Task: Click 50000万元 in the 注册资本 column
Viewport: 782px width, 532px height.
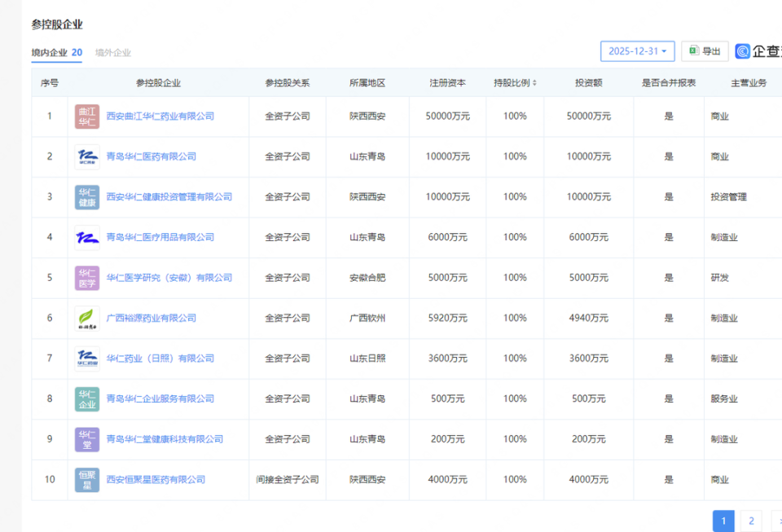Action: [x=447, y=117]
